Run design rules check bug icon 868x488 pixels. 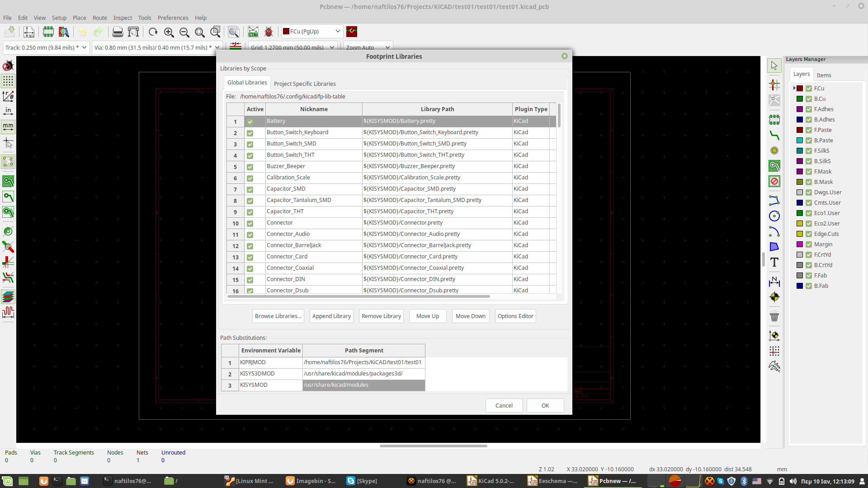click(x=269, y=32)
